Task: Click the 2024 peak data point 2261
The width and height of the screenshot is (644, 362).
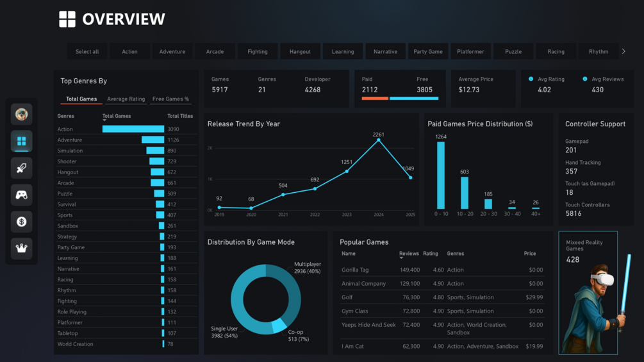Action: click(x=379, y=140)
